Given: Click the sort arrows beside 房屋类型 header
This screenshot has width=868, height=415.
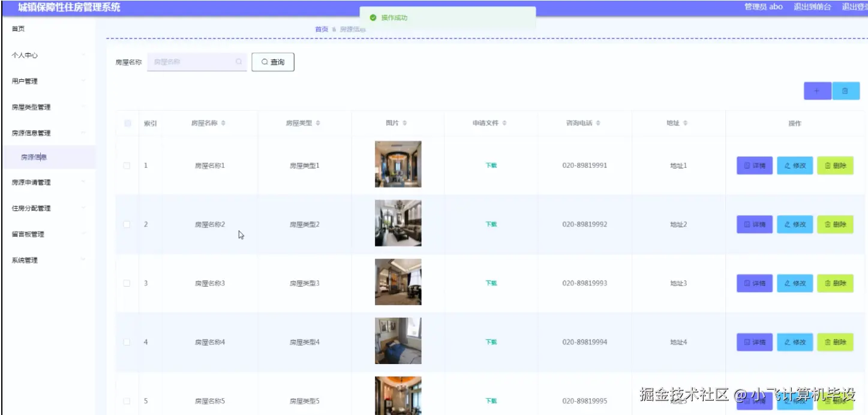Looking at the screenshot, I should 318,123.
